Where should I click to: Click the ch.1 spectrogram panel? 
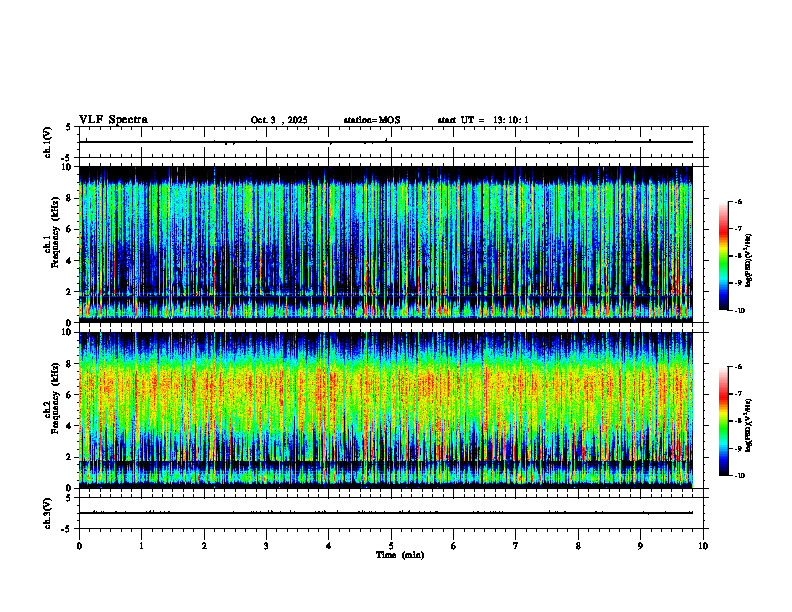(x=386, y=244)
